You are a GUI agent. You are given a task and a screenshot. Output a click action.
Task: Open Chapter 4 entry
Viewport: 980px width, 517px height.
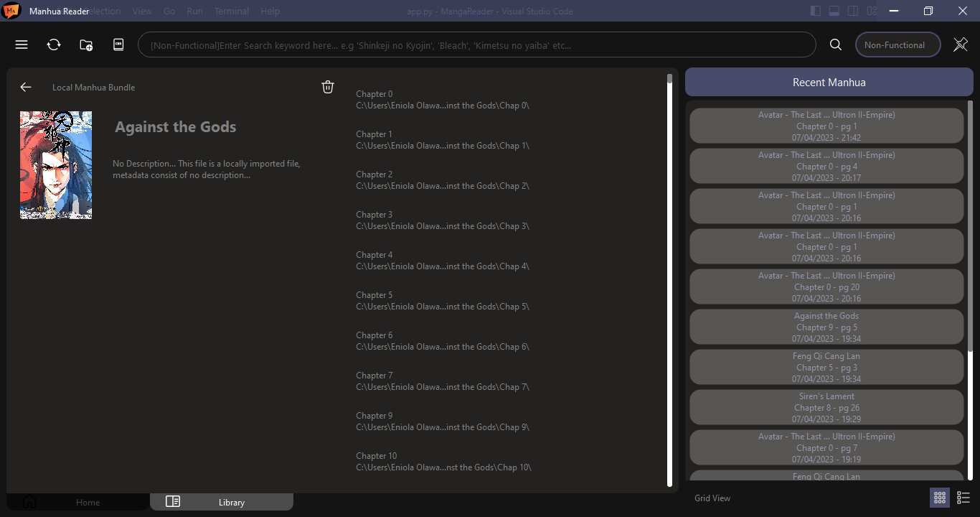(443, 261)
